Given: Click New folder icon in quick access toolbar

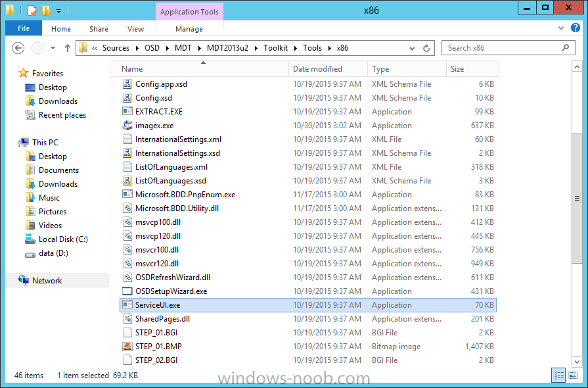Looking at the screenshot, I should (47, 10).
